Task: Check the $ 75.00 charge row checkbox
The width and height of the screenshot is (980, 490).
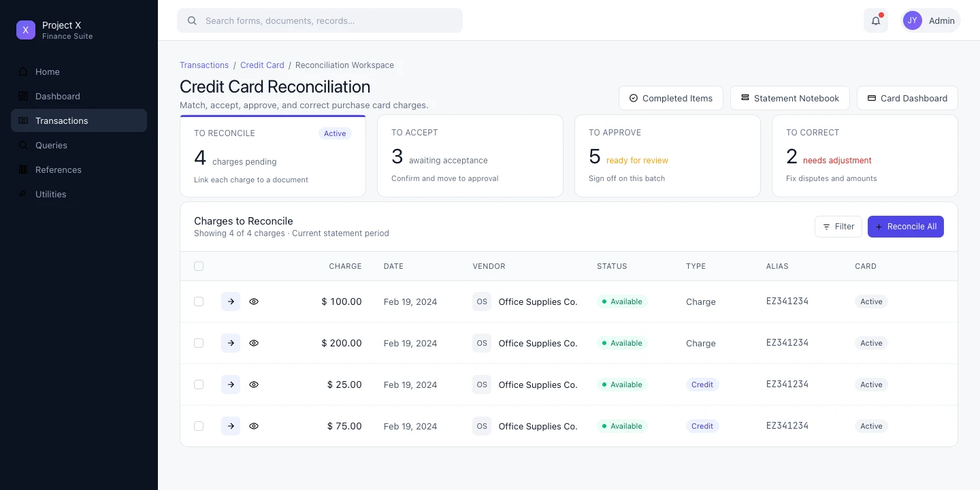Action: [199, 426]
